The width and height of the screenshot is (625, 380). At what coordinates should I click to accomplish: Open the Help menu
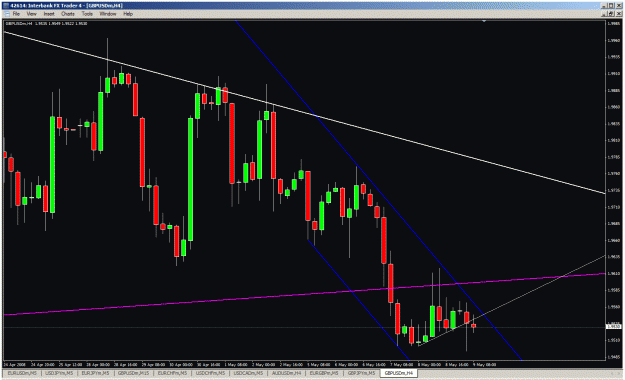[128, 14]
